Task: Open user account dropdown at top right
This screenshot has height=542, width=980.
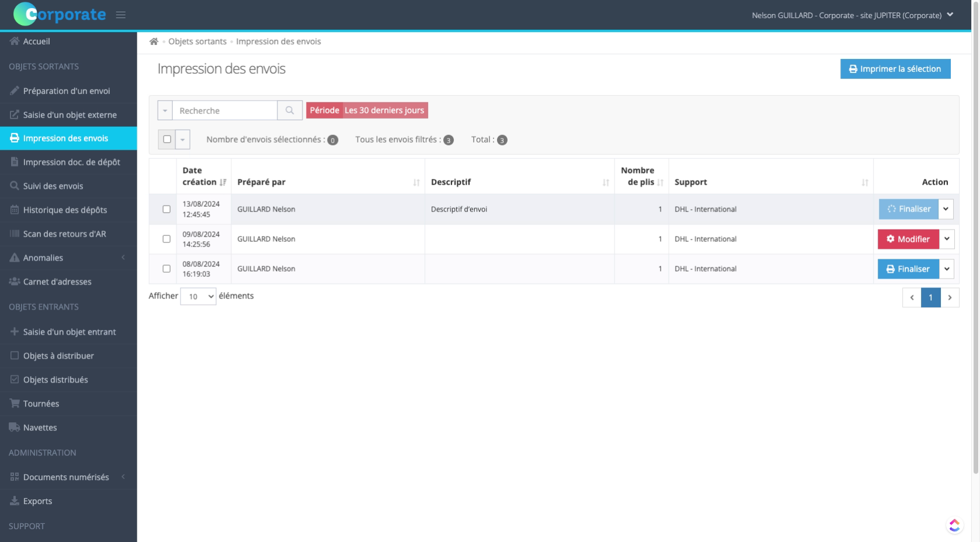Action: (853, 15)
